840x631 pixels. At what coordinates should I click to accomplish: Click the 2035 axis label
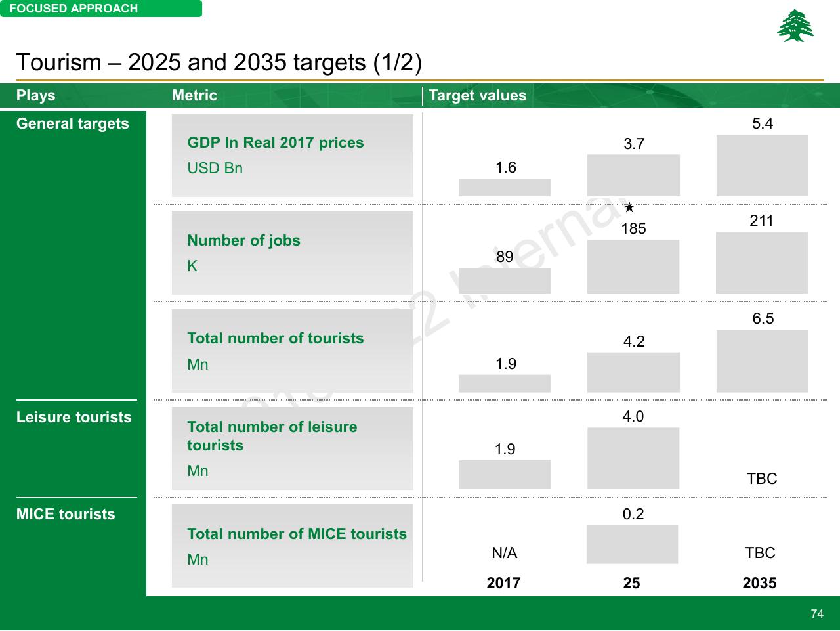point(759,583)
